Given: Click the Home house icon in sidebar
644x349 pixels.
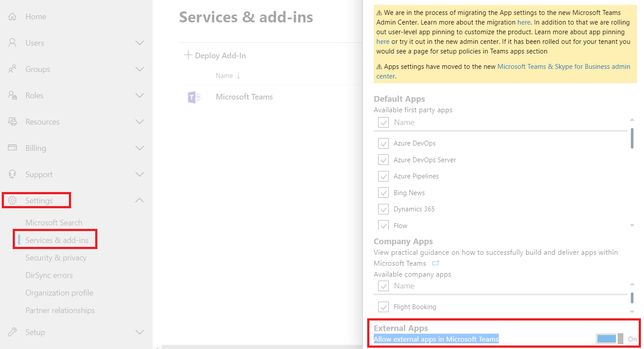Looking at the screenshot, I should coord(12,17).
